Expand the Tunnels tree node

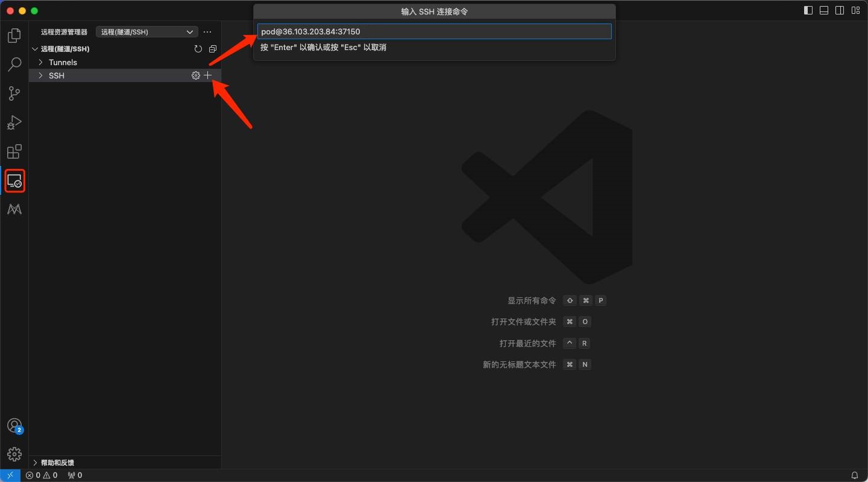click(x=125, y=62)
